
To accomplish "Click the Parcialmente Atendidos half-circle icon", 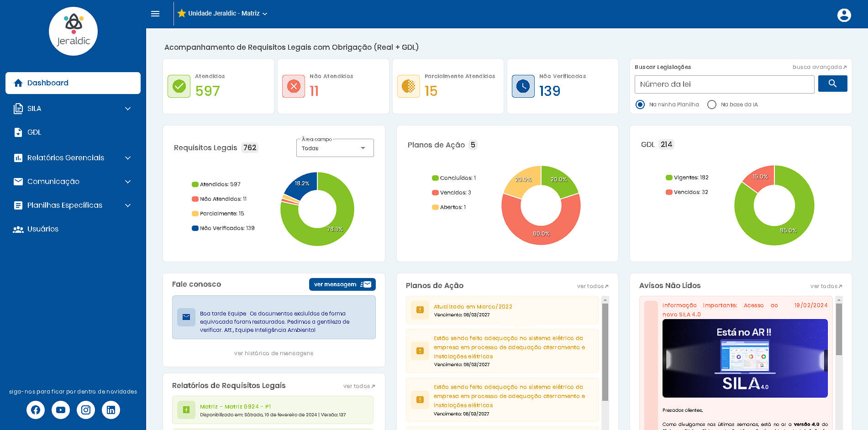I will pos(409,86).
